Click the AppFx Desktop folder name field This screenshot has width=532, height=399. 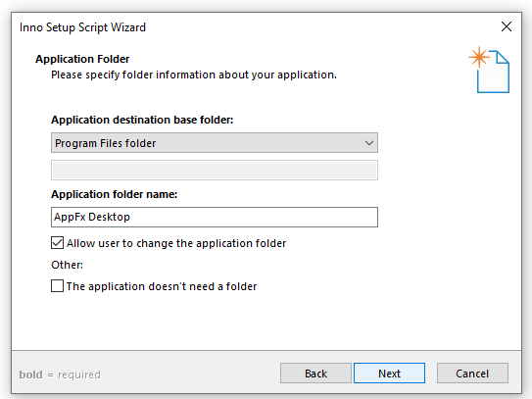[215, 217]
